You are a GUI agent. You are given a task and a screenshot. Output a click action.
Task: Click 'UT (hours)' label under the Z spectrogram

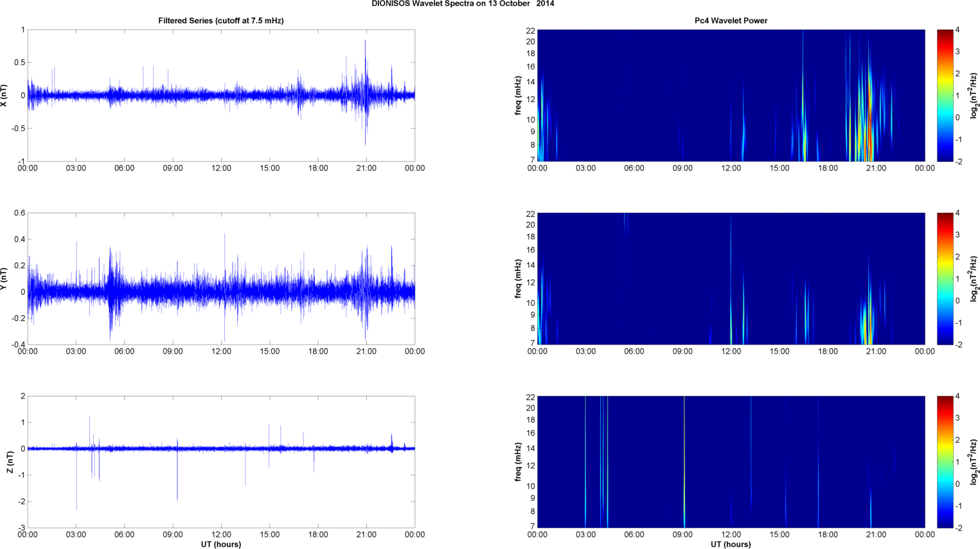[731, 544]
